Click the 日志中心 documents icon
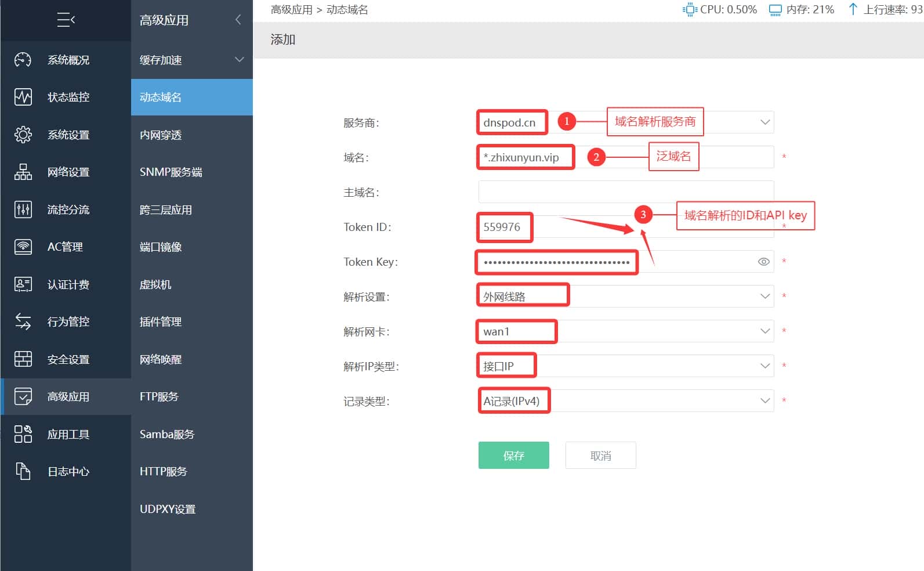924x571 pixels. coord(23,471)
